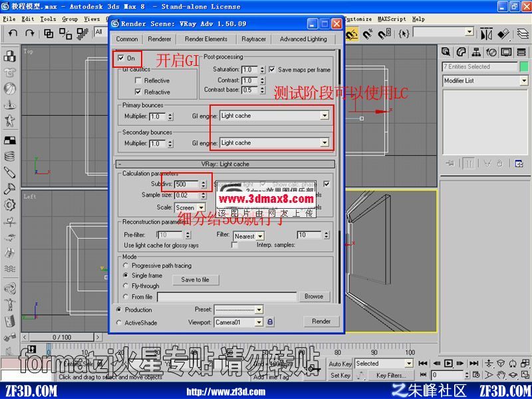Image resolution: width=532 pixels, height=399 pixels.
Task: Click the Render button
Action: click(321, 321)
